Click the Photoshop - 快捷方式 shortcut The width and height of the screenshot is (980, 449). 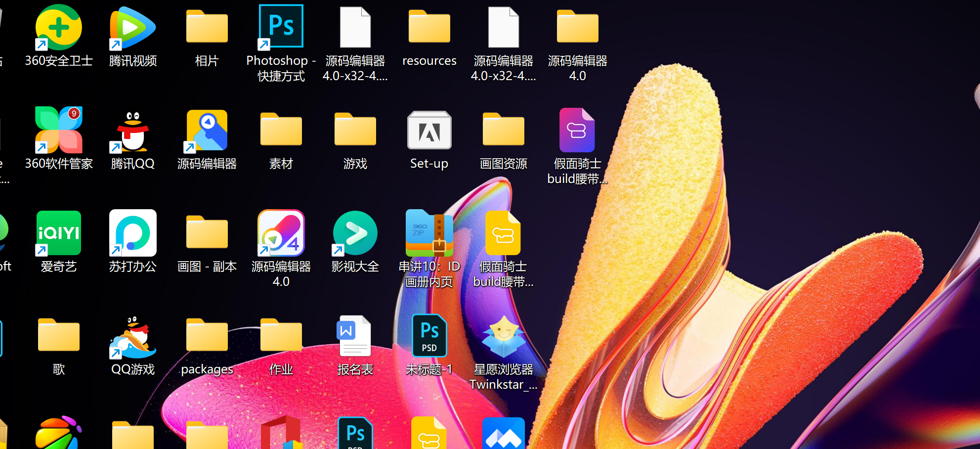pos(281,27)
